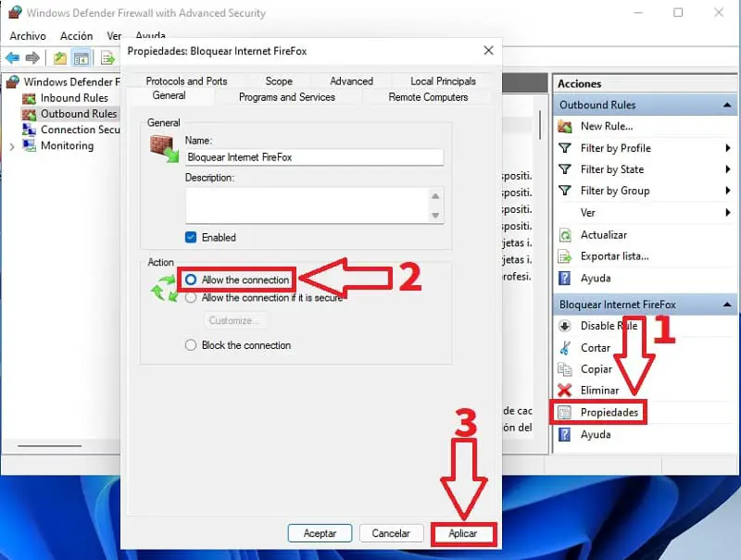Click the Cancelar button

(x=391, y=533)
